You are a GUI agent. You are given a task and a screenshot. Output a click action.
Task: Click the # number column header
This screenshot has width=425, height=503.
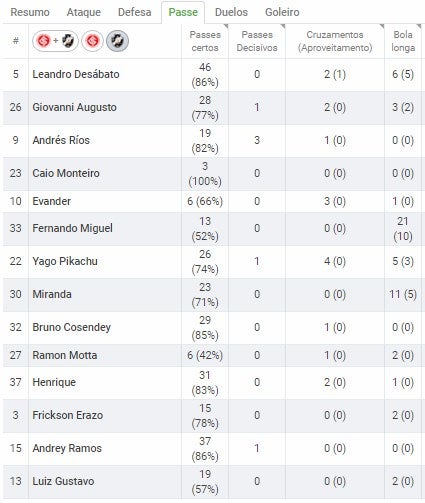[15, 41]
